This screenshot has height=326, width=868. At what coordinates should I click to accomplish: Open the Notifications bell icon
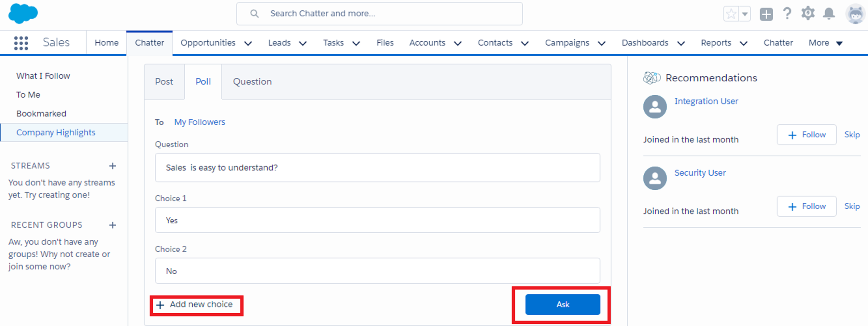(x=829, y=13)
